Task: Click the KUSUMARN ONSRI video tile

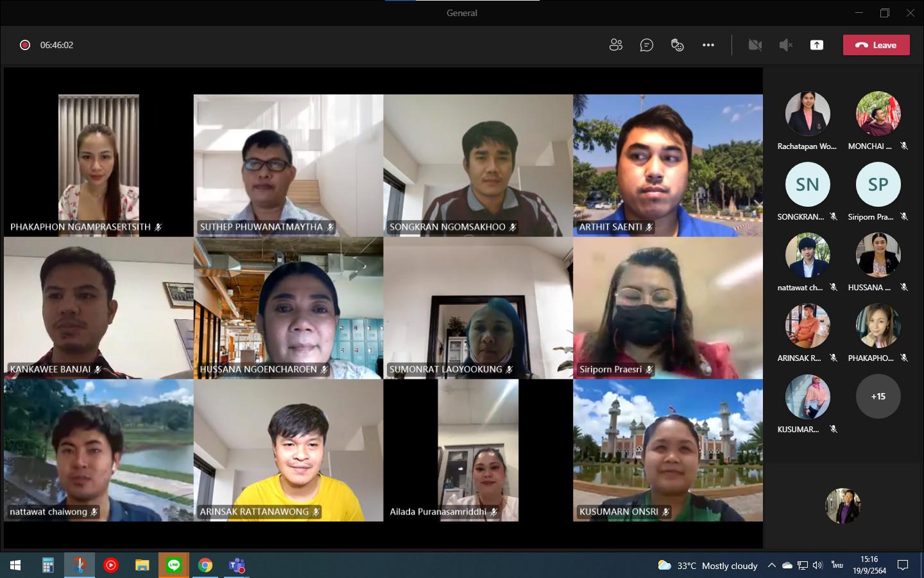Action: 668,450
